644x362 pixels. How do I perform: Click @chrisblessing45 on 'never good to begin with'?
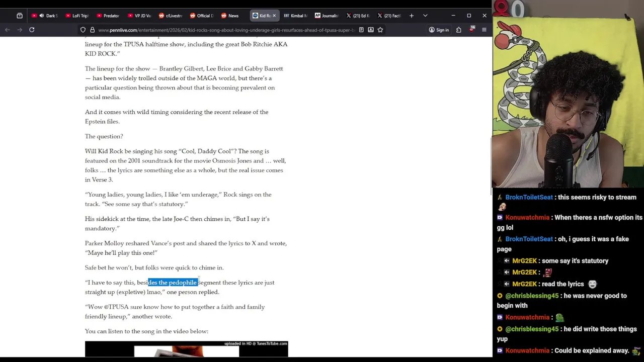pyautogui.click(x=532, y=296)
